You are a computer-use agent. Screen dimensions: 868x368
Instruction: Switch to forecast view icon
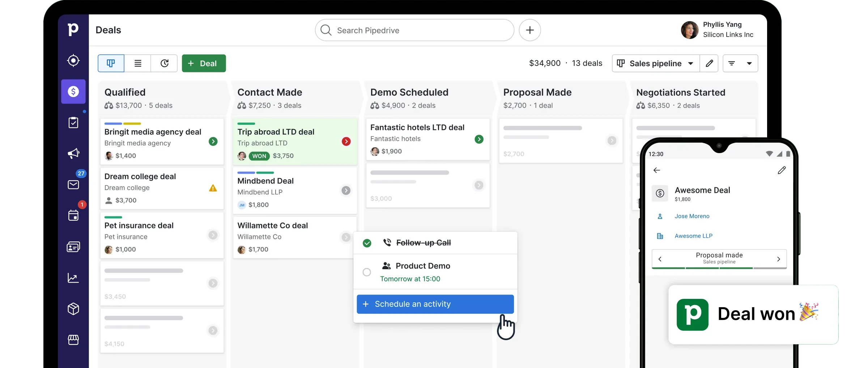click(165, 63)
